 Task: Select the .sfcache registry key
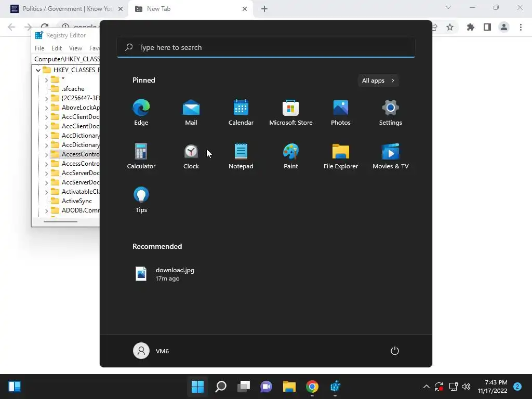tap(73, 89)
